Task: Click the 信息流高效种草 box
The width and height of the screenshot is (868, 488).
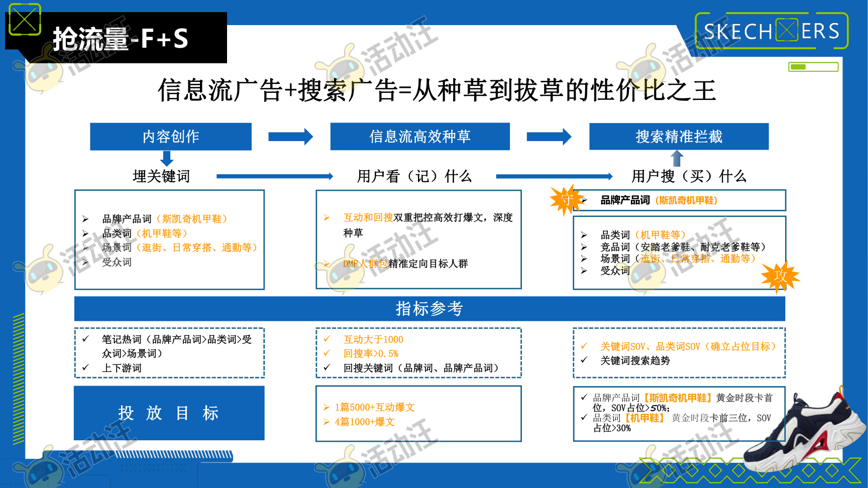Action: tap(420, 137)
